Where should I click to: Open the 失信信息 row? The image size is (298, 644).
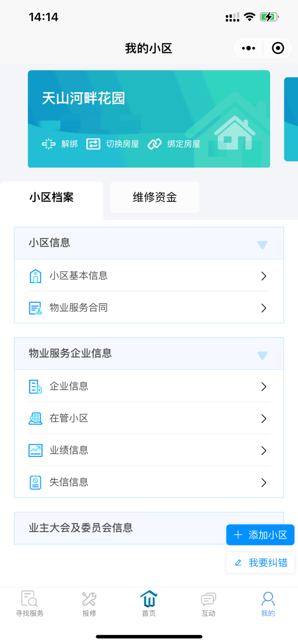tap(149, 482)
